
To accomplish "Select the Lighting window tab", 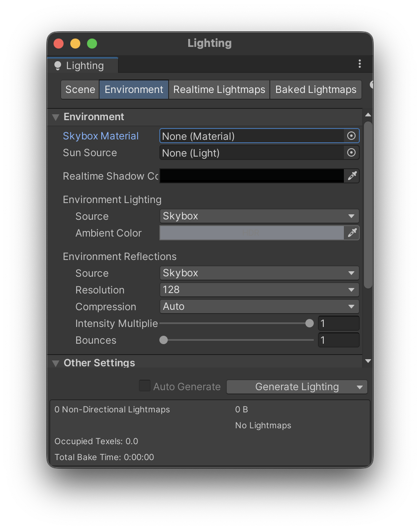I will click(x=83, y=65).
